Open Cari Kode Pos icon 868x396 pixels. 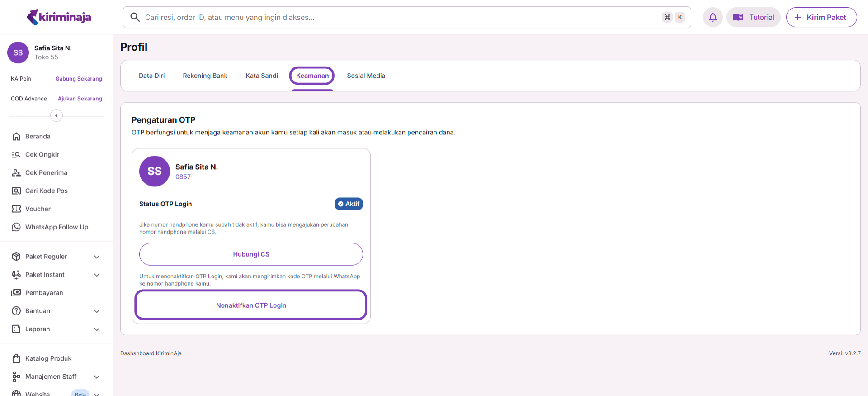16,191
